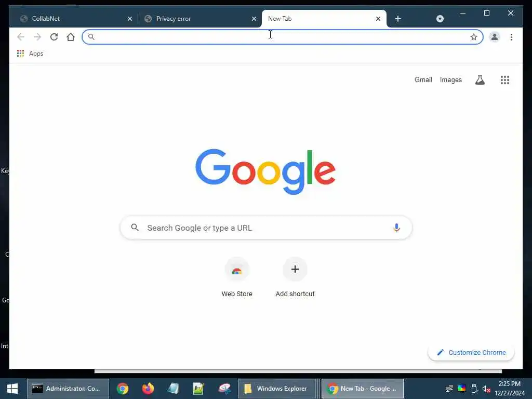The image size is (532, 399).
Task: Click the magnifier icon in Google search box
Action: (x=135, y=228)
